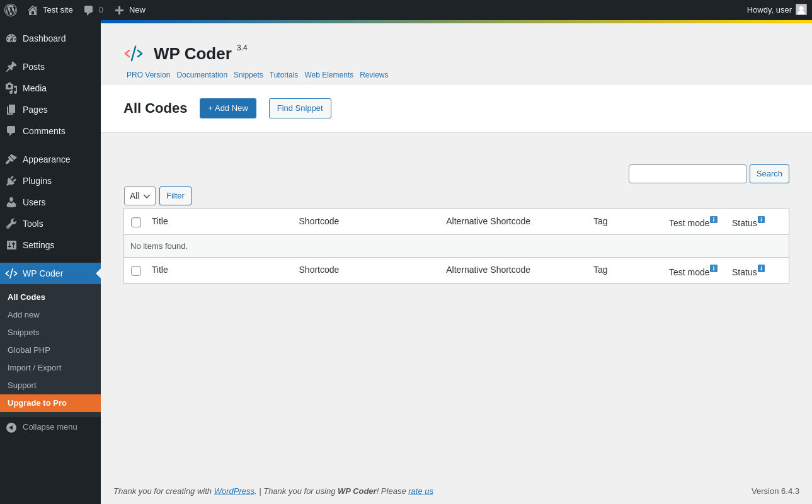Click Test mode info icon in table header

point(714,220)
